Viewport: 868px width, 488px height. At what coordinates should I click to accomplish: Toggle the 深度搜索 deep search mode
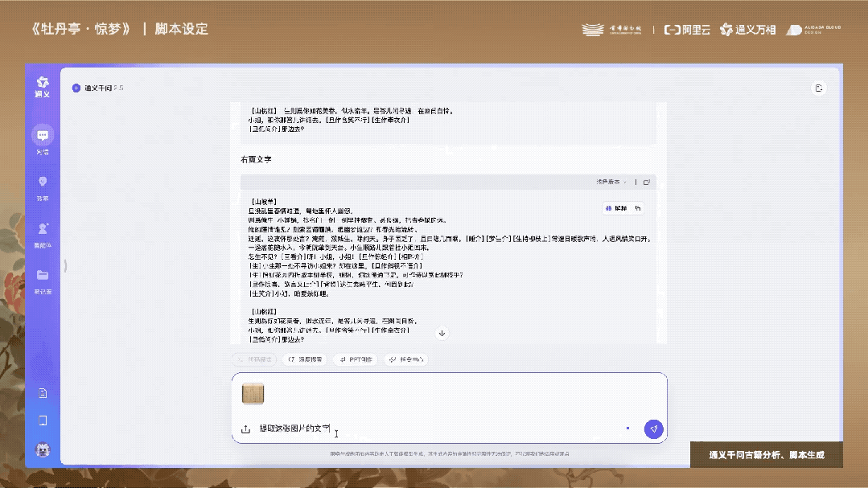click(304, 359)
